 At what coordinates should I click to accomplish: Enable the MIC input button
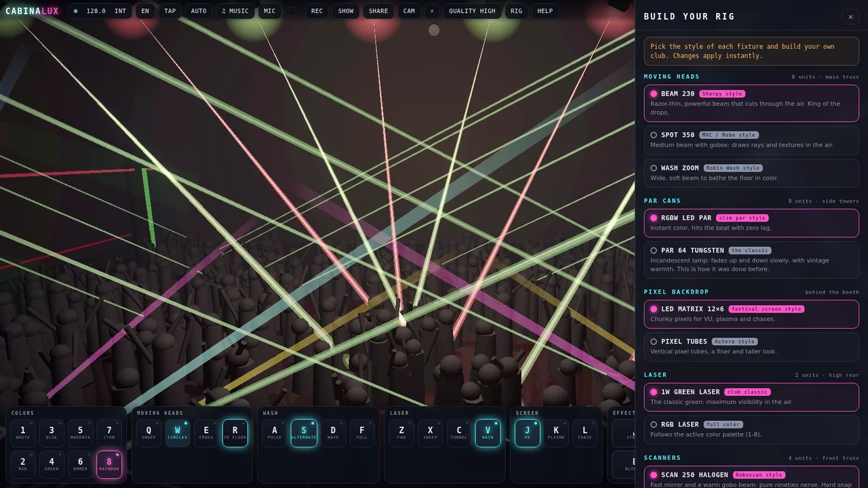tap(270, 11)
